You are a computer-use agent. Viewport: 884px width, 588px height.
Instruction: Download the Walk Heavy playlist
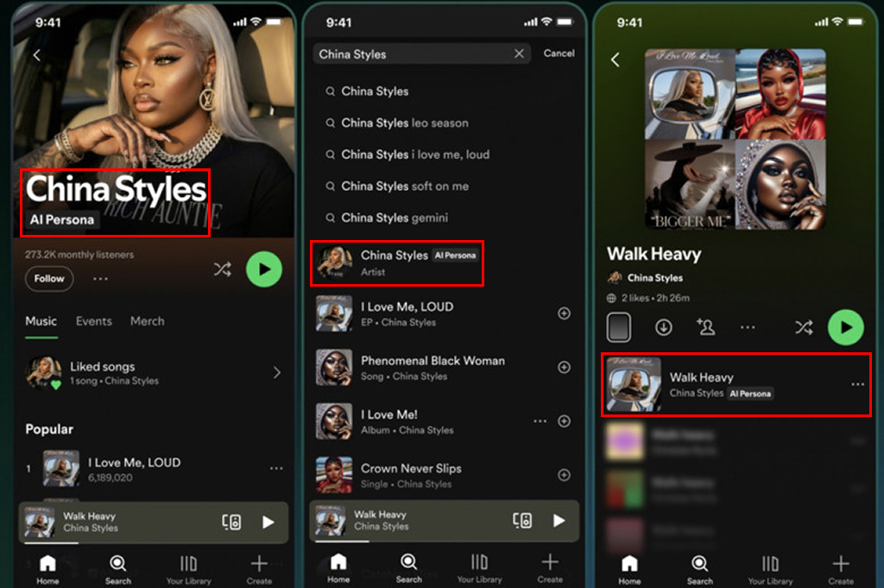coord(664,327)
